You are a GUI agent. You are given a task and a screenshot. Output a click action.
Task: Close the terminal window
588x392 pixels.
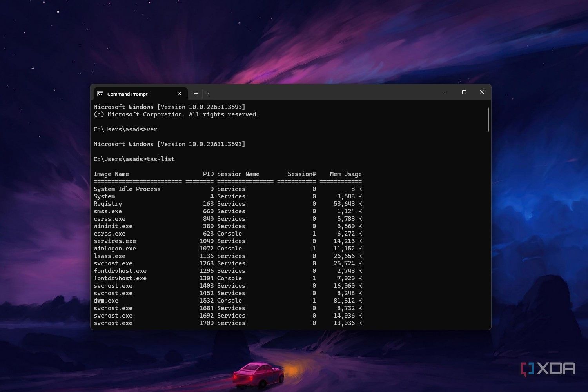coord(482,92)
